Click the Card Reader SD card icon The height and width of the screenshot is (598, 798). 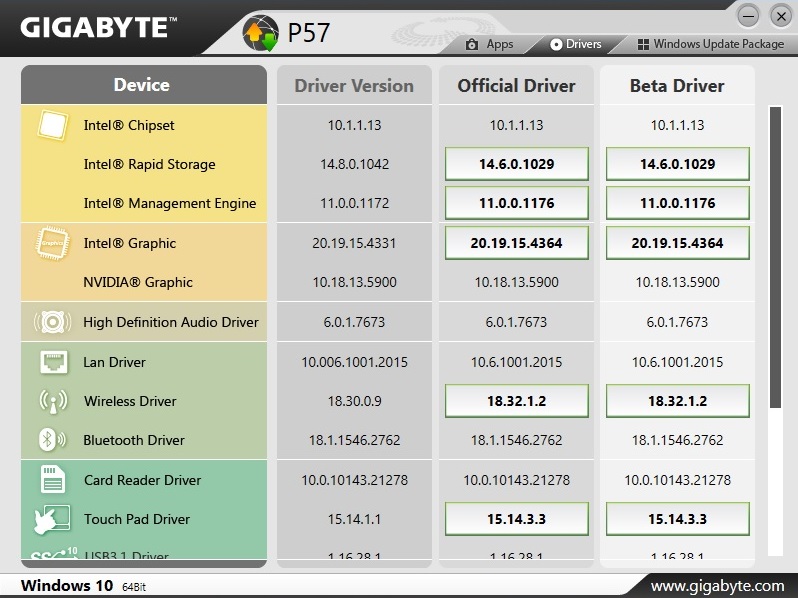click(53, 479)
